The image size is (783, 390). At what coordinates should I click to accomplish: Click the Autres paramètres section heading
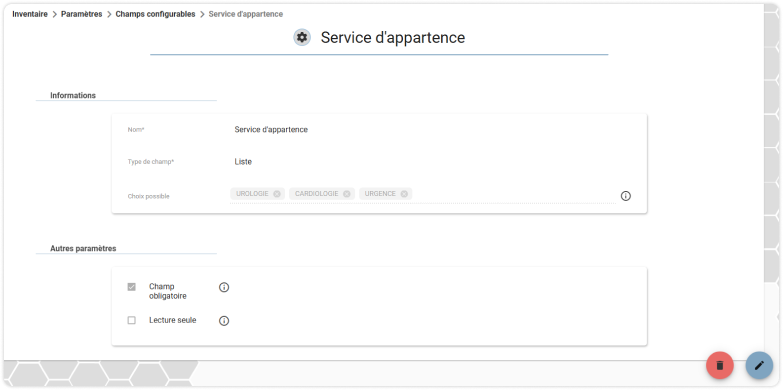point(83,249)
